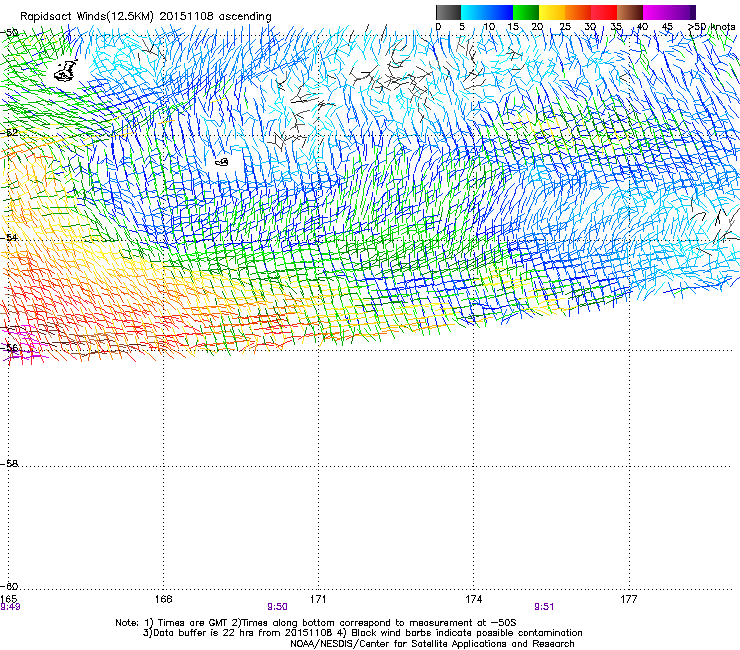Viewport: 740px width, 650px height.
Task: Click latitude label -58
Action: click(9, 464)
